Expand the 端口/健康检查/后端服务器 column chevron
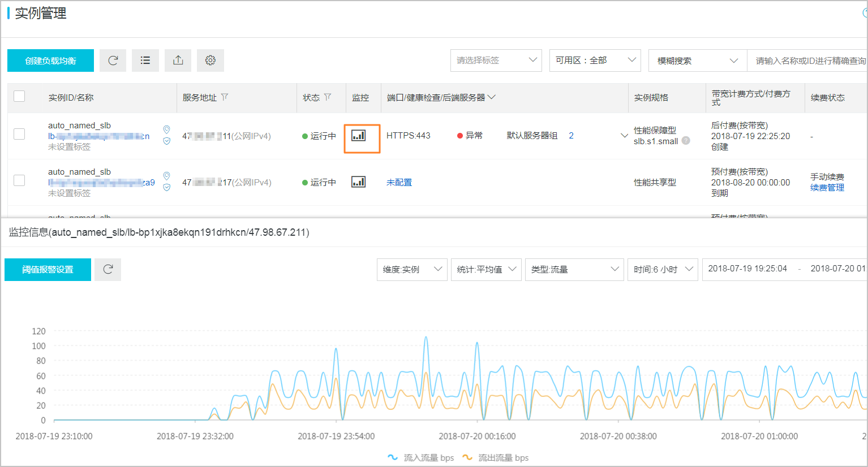 point(492,97)
